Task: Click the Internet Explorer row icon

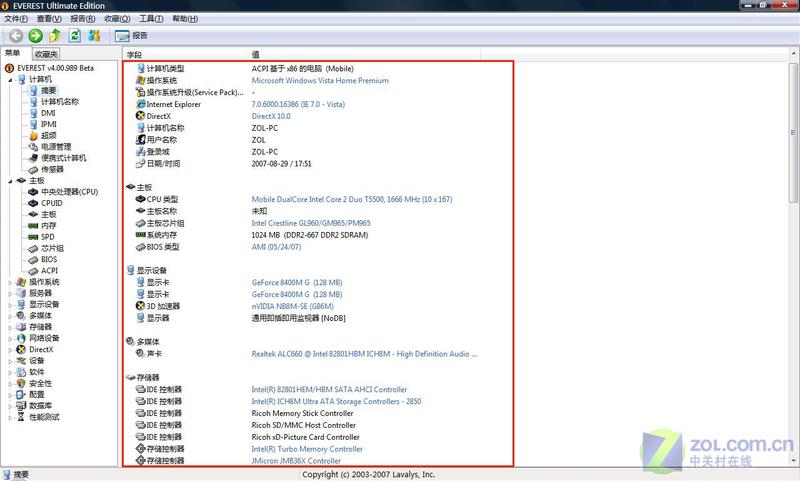Action: [x=141, y=104]
